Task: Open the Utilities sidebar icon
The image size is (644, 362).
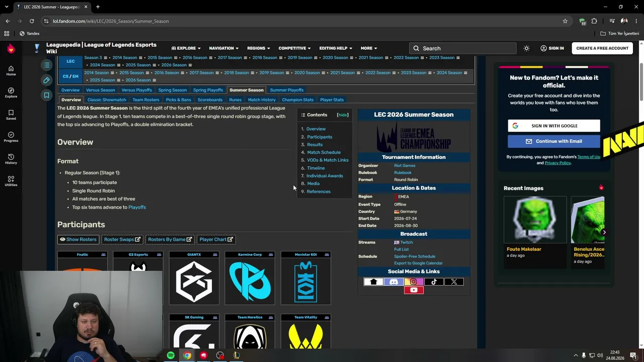Action: point(11,181)
